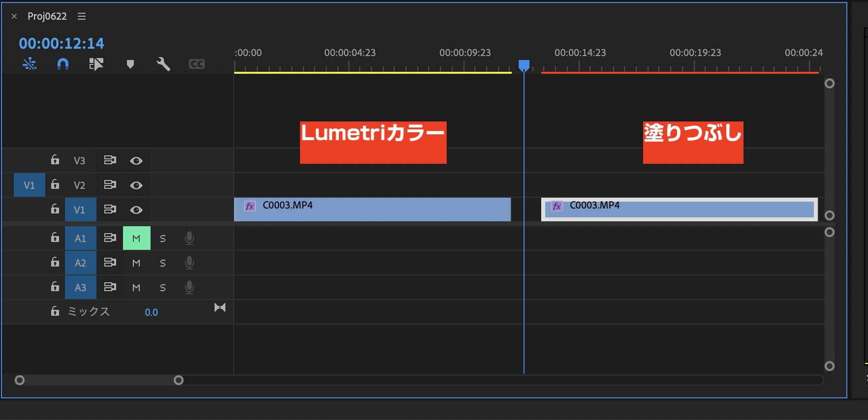
Task: Mute audio track A2
Action: (x=136, y=263)
